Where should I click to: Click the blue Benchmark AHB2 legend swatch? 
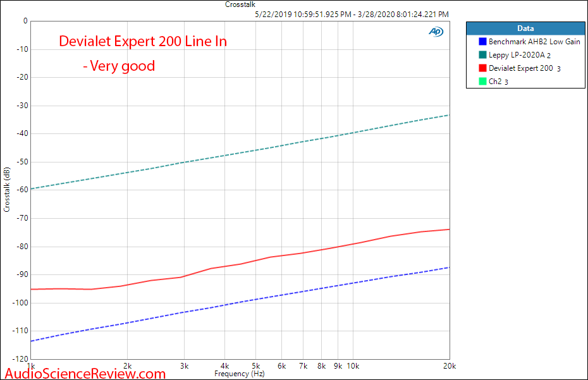tap(482, 42)
